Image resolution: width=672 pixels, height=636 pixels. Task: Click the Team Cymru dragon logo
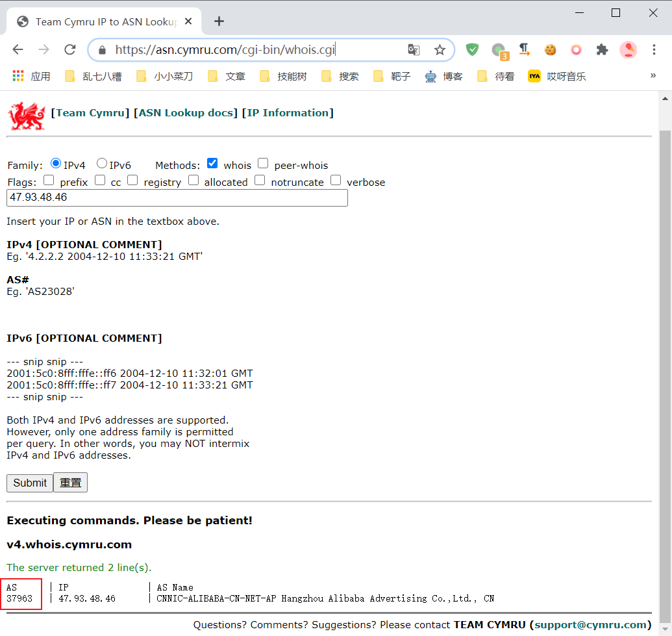[x=26, y=116]
